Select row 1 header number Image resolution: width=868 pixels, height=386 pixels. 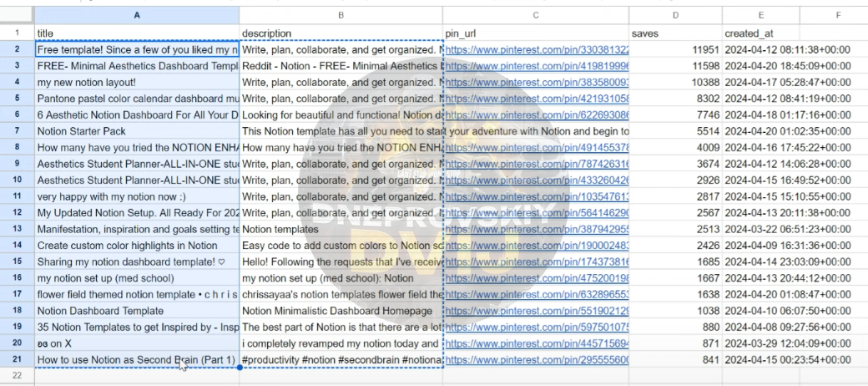(18, 33)
